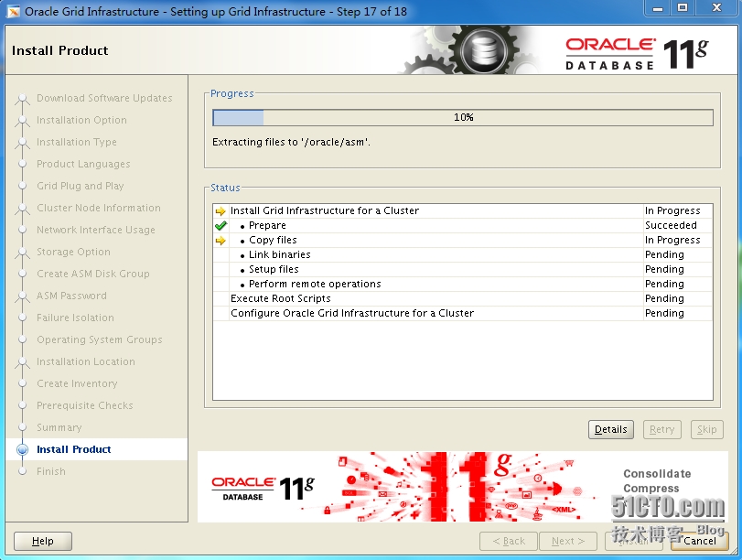The image size is (742, 560).
Task: Click the 10% progress bar
Action: (x=463, y=117)
